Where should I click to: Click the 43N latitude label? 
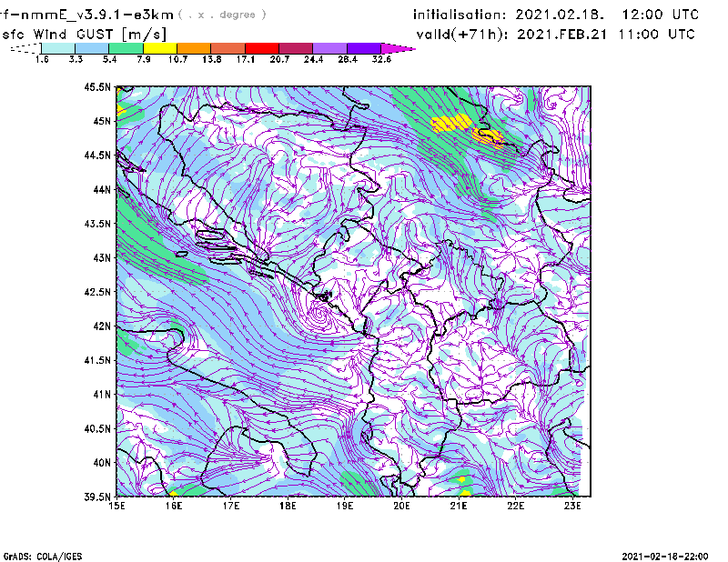102,257
